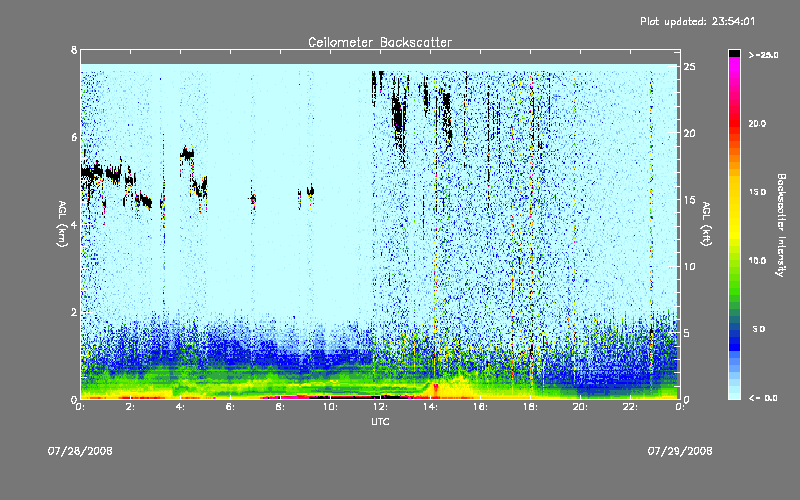Click the '2:' hour label on the time axis
The height and width of the screenshot is (500, 800).
pos(130,407)
